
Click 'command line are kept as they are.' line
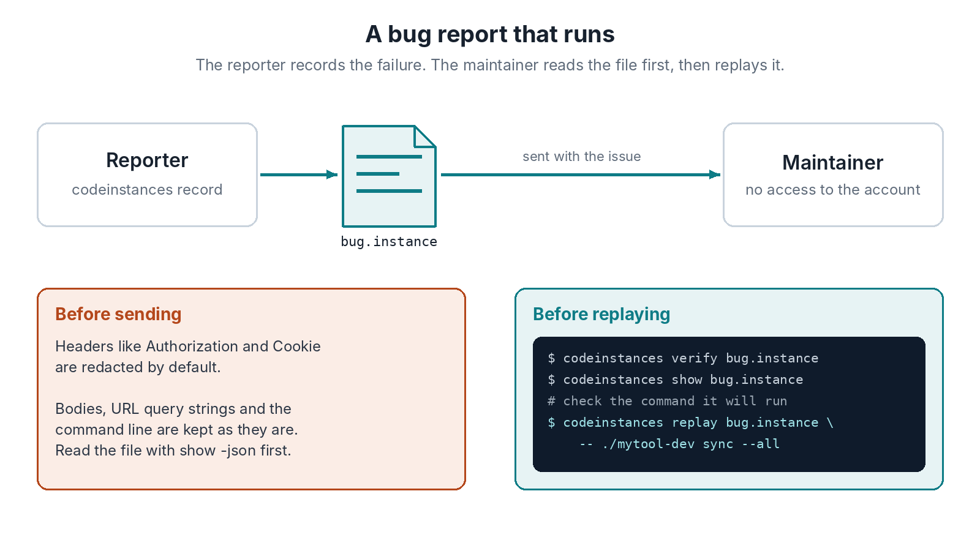click(x=176, y=430)
